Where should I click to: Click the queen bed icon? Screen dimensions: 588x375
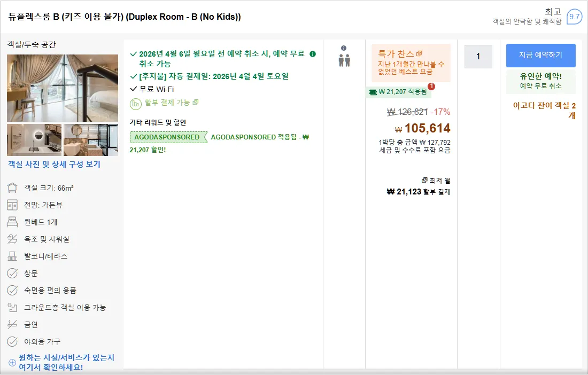click(12, 222)
